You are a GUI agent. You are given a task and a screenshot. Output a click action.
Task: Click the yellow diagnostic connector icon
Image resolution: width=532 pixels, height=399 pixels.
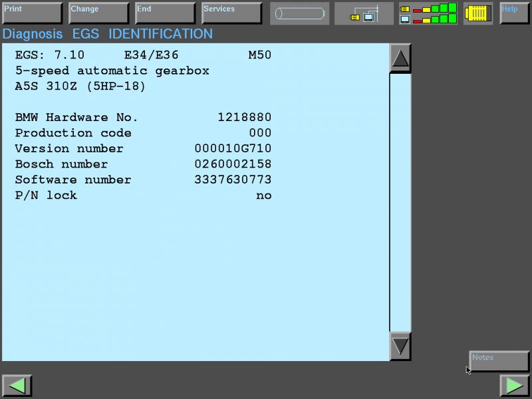[477, 13]
